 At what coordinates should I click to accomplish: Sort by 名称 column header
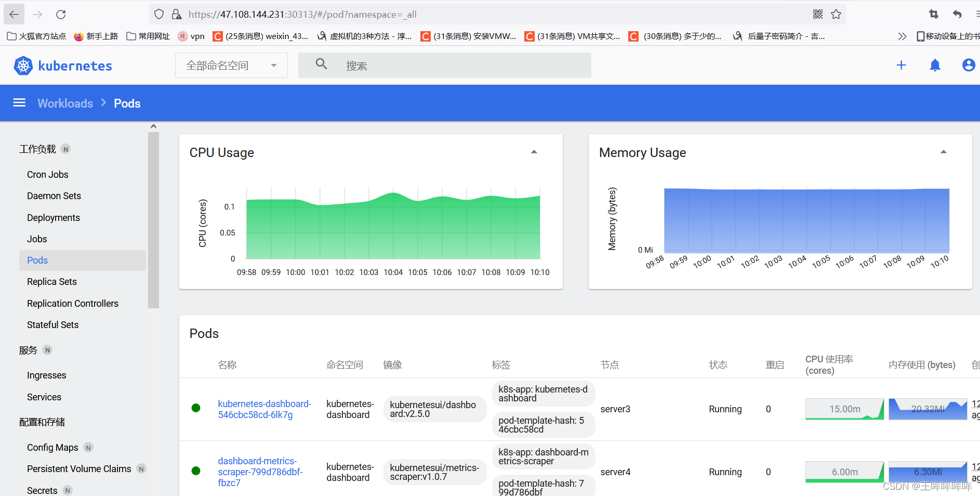coord(227,364)
